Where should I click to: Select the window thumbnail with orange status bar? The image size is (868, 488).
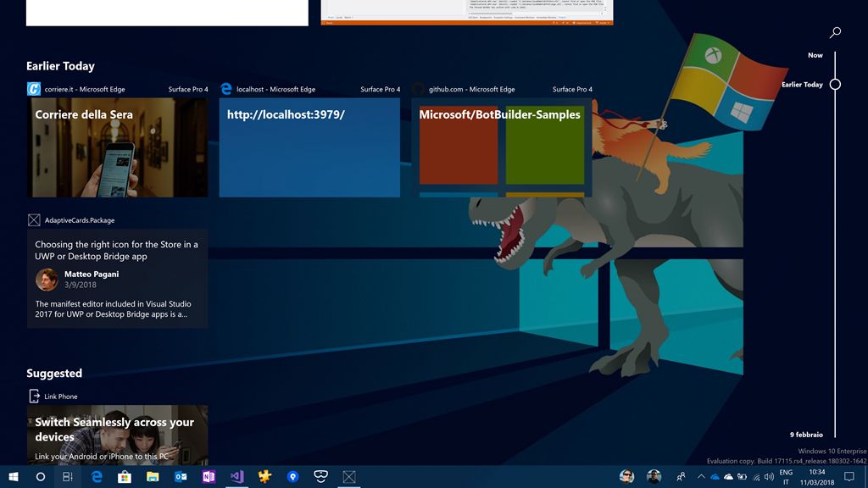click(467, 12)
